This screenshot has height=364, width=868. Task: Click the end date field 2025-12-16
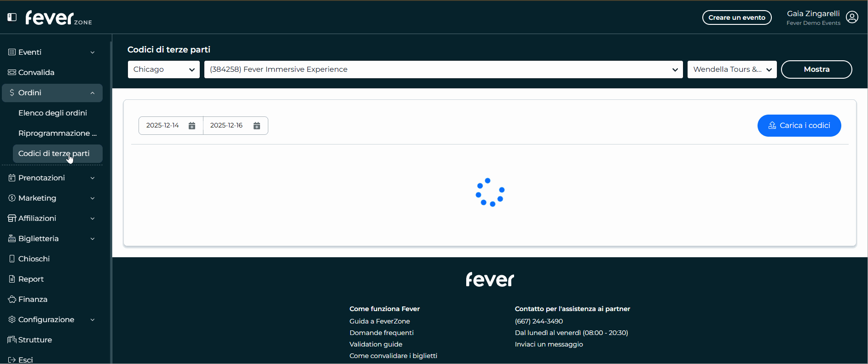pyautogui.click(x=236, y=126)
